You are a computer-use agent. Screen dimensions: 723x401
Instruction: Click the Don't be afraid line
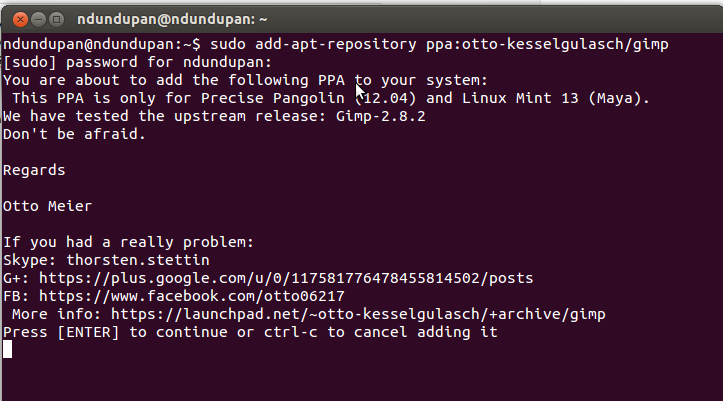pos(75,134)
